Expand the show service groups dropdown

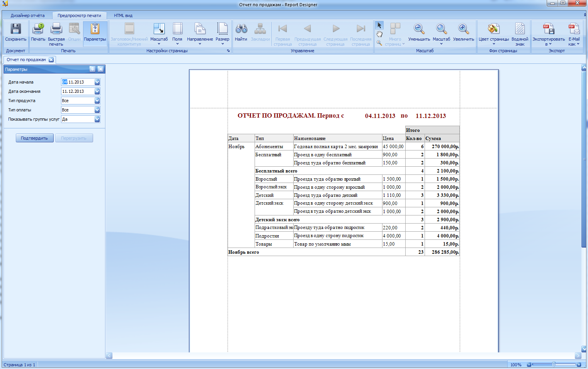(x=97, y=119)
